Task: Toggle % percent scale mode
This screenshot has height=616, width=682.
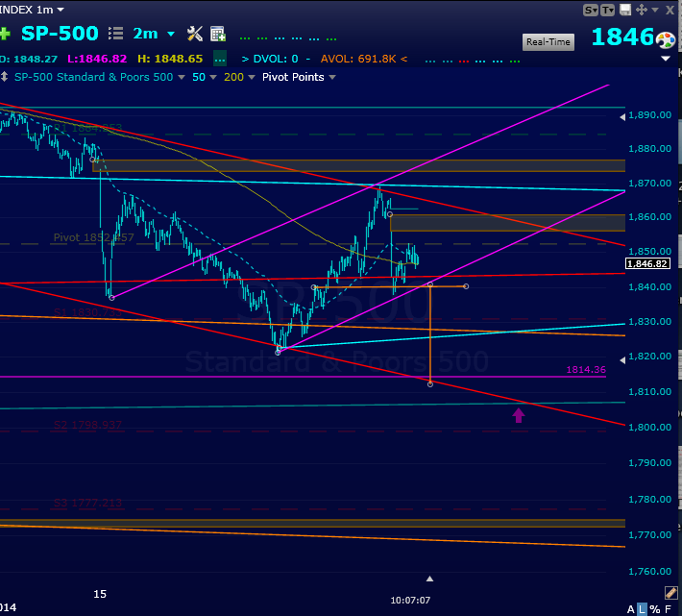Action: (655, 609)
